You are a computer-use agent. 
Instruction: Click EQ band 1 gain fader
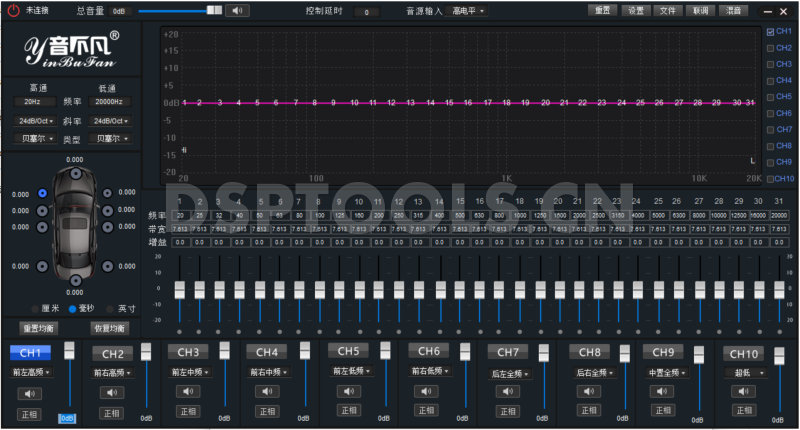coord(180,289)
